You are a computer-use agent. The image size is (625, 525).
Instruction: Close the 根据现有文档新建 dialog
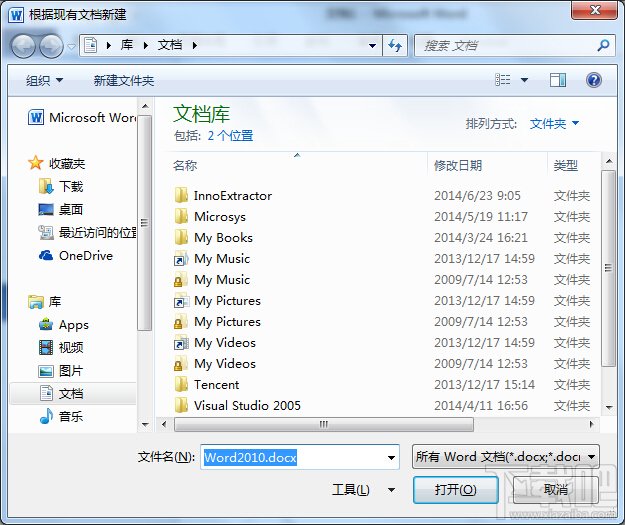tap(595, 10)
